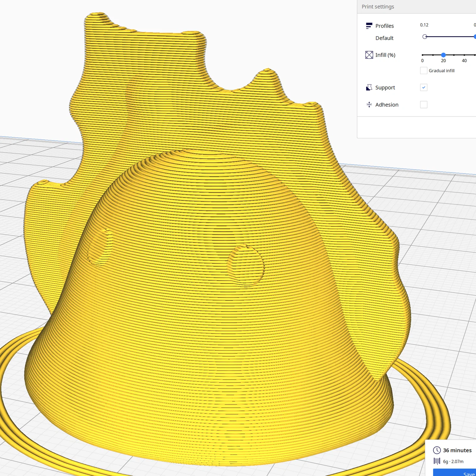Click the Support icon
The height and width of the screenshot is (476, 476).
pyautogui.click(x=369, y=87)
